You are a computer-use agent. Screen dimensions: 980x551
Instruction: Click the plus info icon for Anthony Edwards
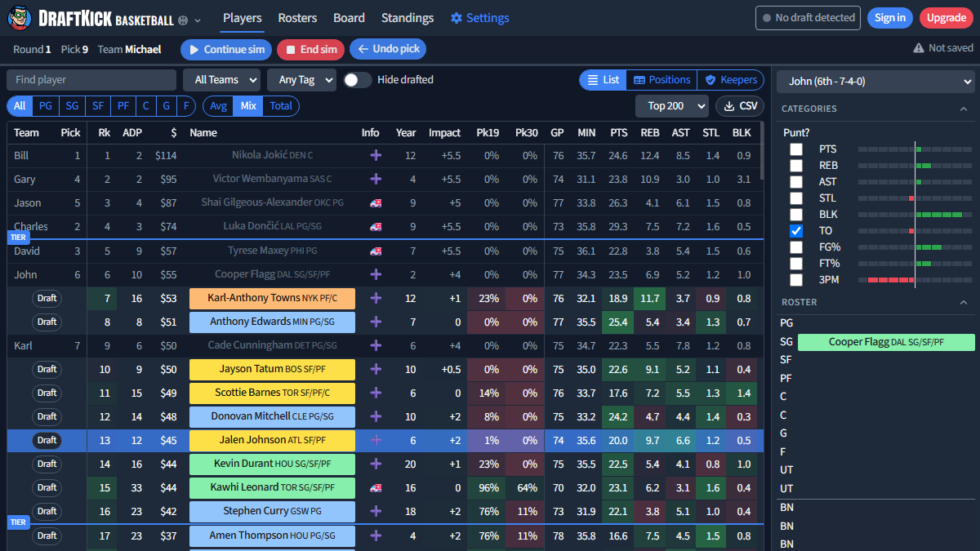pos(376,322)
